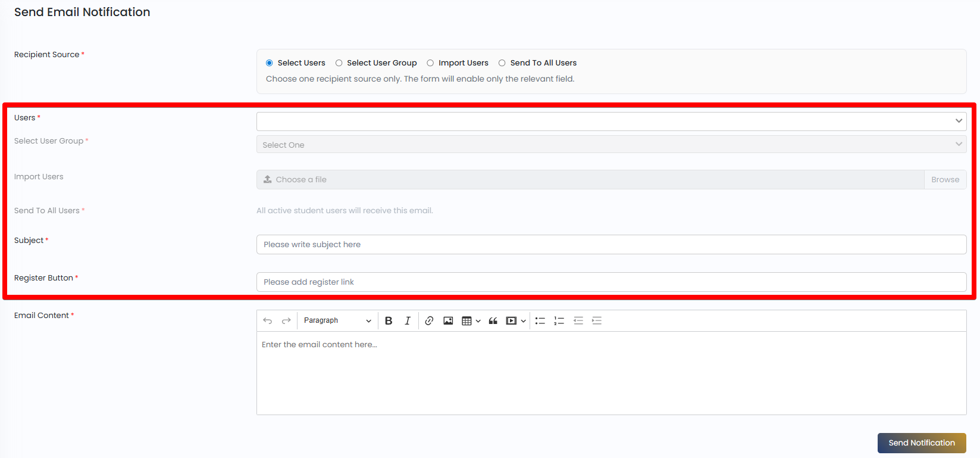Open Paragraph style dropdown
Viewport: 980px width, 458px height.
[337, 320]
